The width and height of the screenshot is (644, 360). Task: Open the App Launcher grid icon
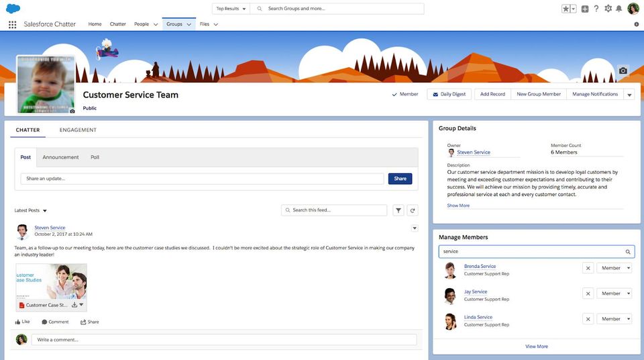tap(12, 25)
